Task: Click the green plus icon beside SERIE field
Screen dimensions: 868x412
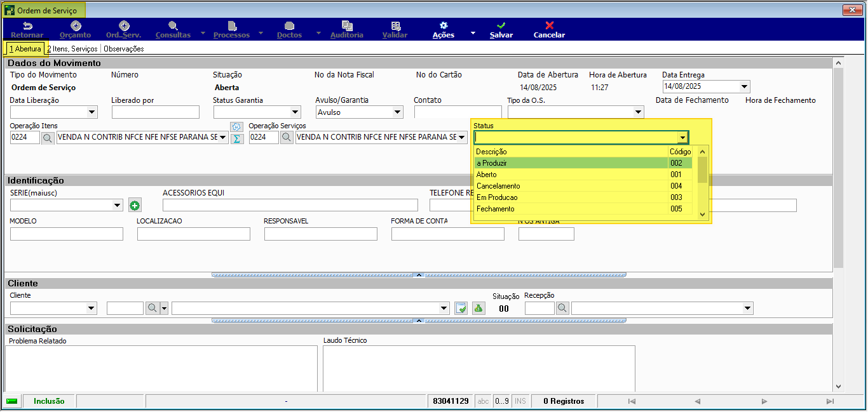Action: pyautogui.click(x=135, y=205)
